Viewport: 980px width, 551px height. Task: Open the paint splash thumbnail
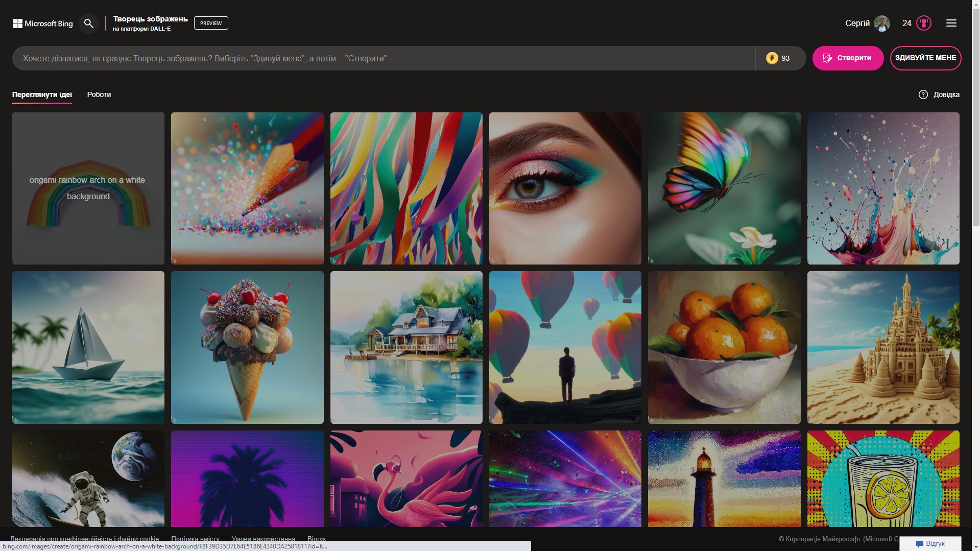[x=883, y=188]
